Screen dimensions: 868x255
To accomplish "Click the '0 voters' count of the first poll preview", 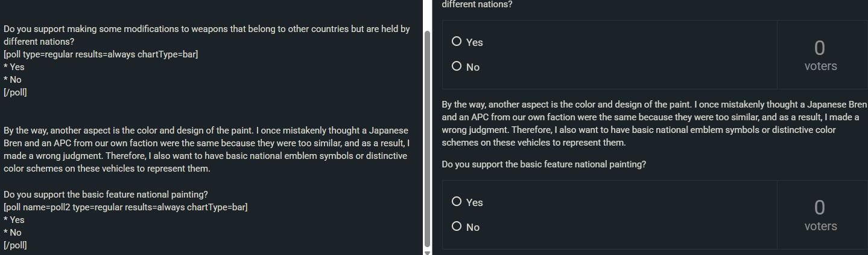I will coord(820,55).
